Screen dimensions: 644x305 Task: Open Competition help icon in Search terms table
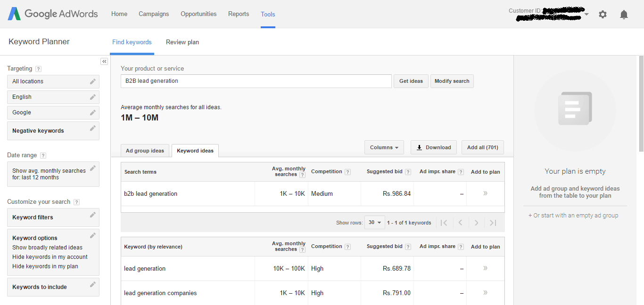347,172
